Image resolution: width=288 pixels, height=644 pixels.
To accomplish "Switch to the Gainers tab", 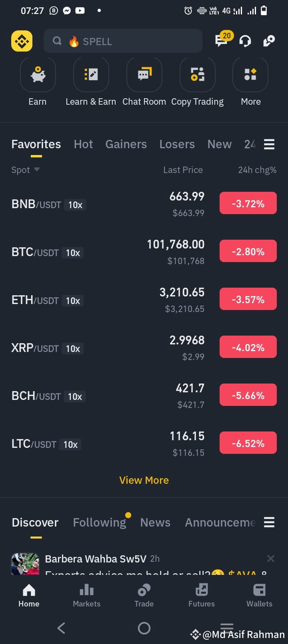I will 126,144.
